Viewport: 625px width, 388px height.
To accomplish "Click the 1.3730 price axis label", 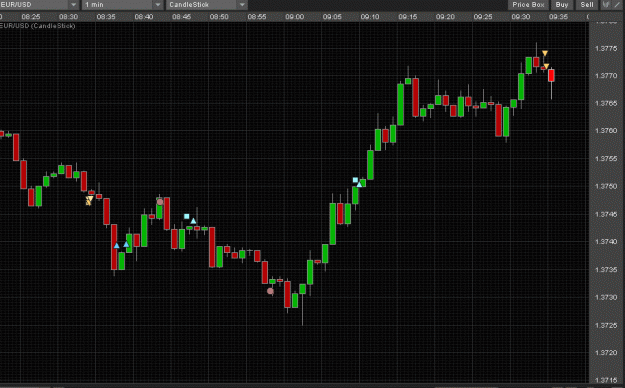I will pos(606,297).
